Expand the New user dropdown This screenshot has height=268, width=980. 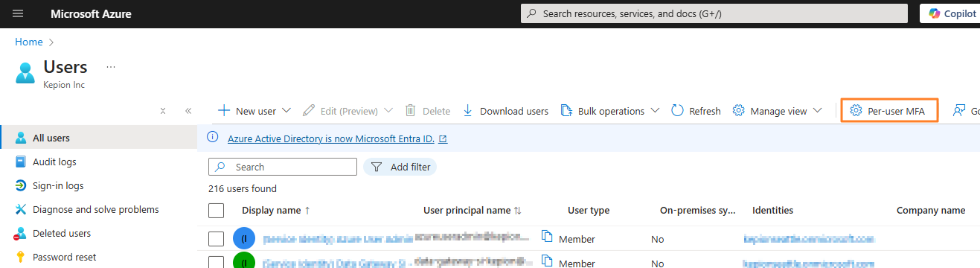[286, 111]
